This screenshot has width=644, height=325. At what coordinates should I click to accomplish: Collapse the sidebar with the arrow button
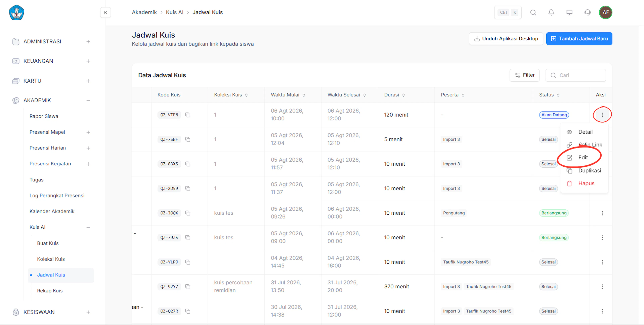(105, 13)
